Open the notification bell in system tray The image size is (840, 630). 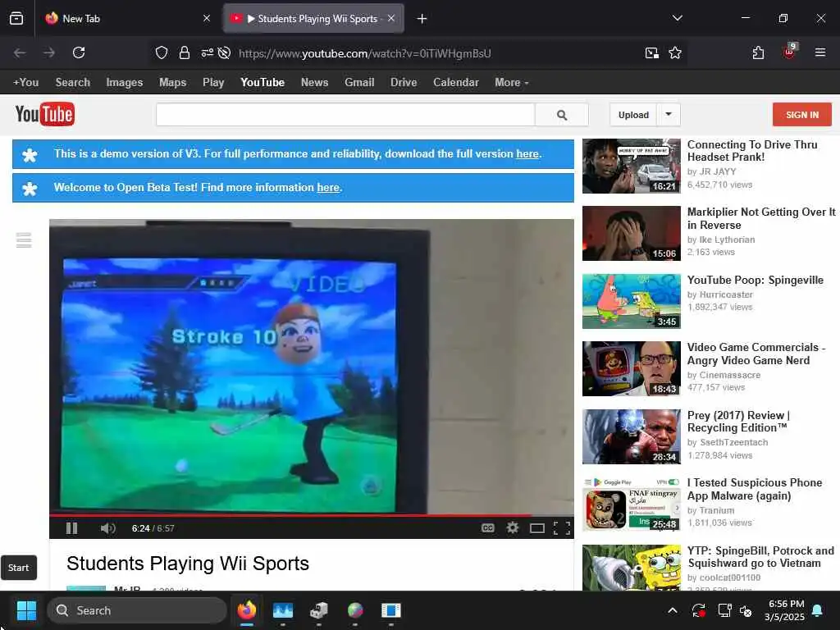tap(817, 610)
